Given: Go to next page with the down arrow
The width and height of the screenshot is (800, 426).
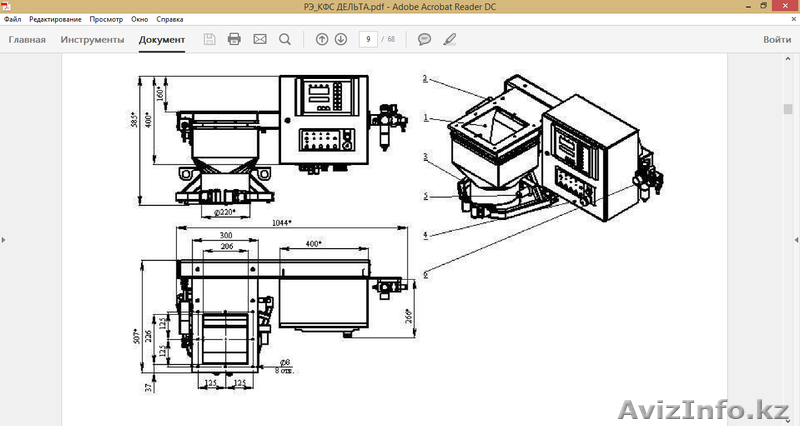Looking at the screenshot, I should [x=341, y=39].
